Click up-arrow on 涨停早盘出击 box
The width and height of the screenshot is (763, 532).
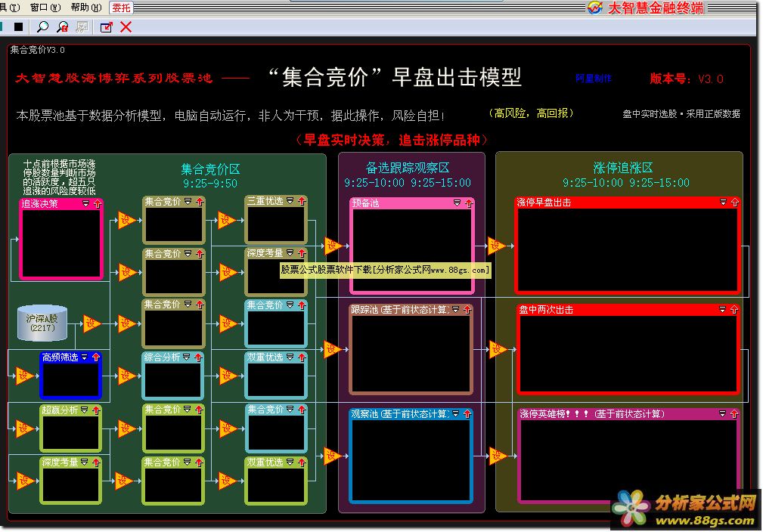point(735,203)
